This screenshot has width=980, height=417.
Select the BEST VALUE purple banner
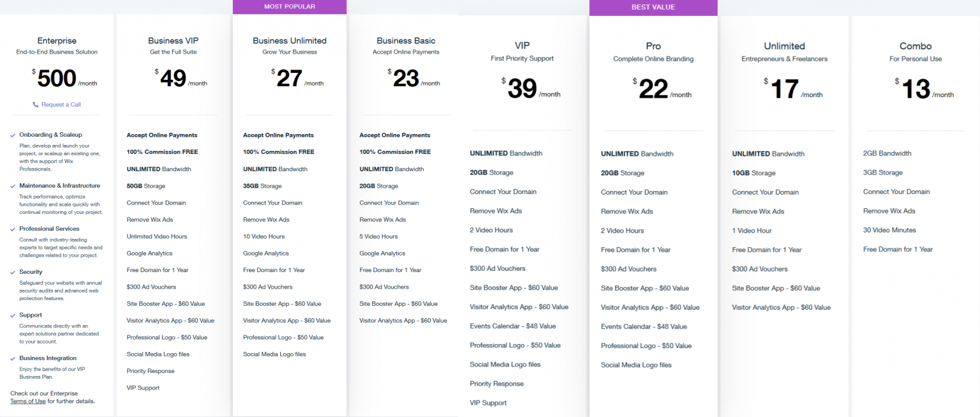pos(653,8)
